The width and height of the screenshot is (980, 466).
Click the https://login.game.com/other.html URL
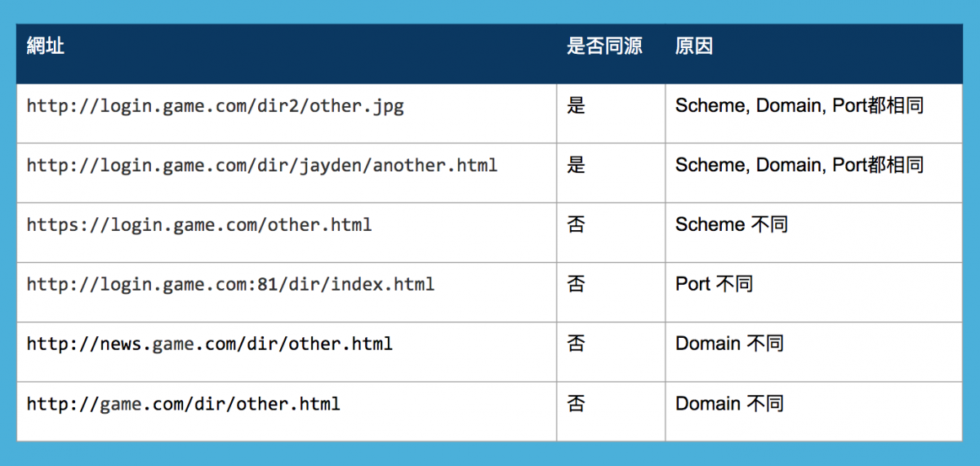click(199, 225)
